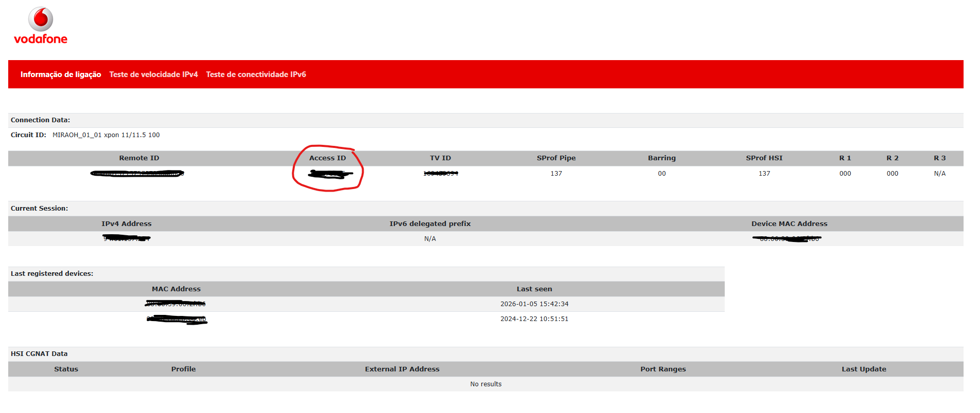Click the Vodafone logo

pyautogui.click(x=41, y=26)
